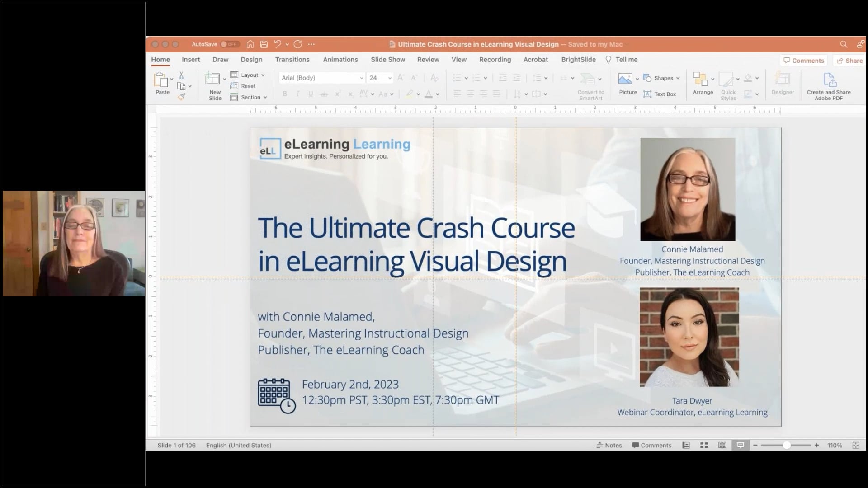Toggle underline on selected text
The width and height of the screenshot is (868, 488).
311,94
